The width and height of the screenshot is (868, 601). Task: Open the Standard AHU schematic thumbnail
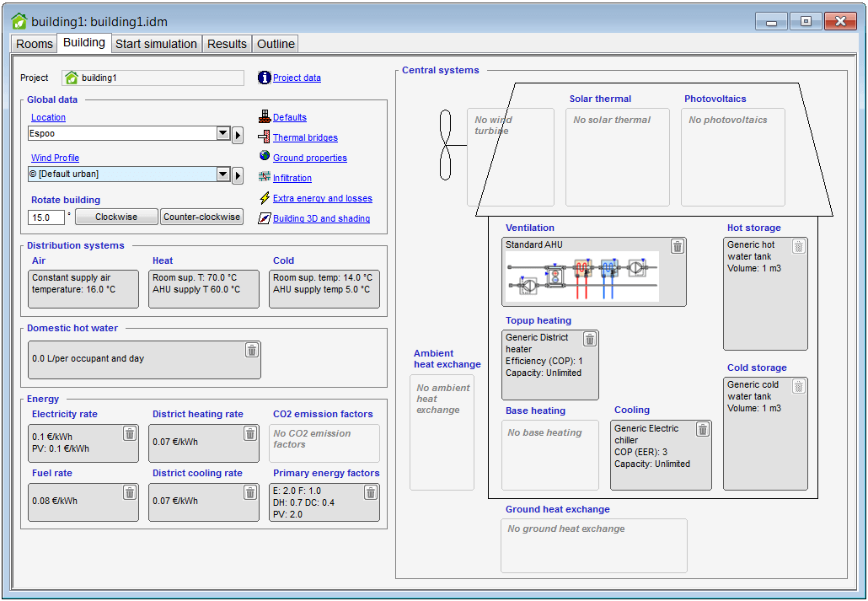click(x=581, y=276)
